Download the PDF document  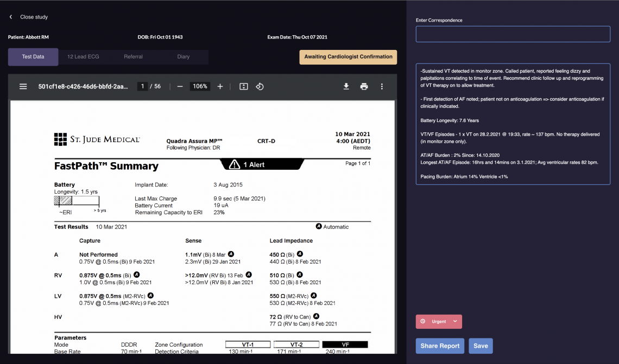click(346, 86)
